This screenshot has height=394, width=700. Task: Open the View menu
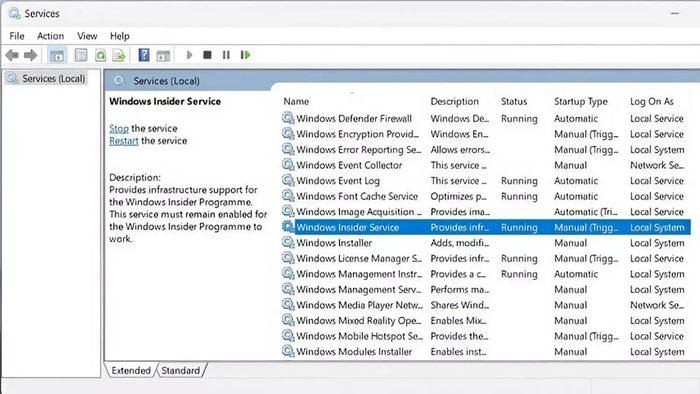[x=87, y=36]
